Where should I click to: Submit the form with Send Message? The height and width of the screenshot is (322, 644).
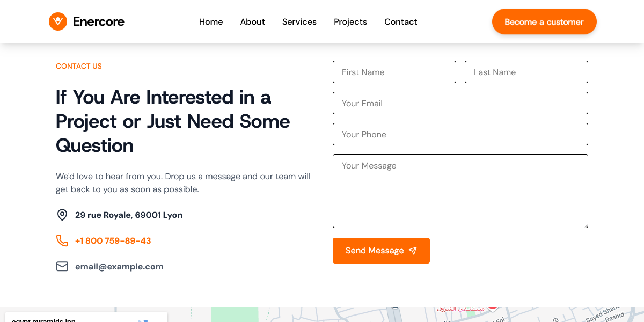[x=380, y=251]
